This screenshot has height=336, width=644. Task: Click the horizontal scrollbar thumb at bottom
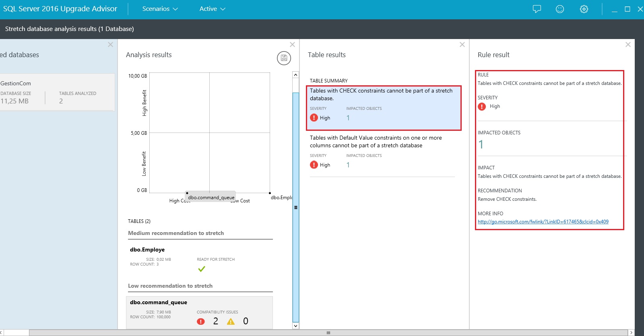pos(328,333)
